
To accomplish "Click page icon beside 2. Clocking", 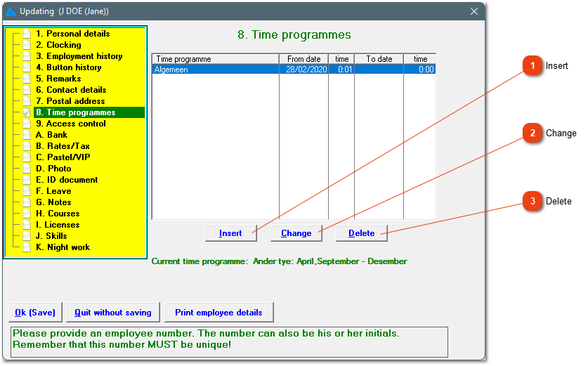I will tap(27, 45).
